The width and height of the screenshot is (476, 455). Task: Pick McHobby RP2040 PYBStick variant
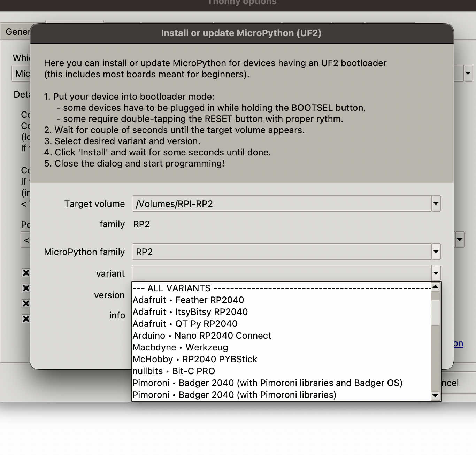click(x=282, y=359)
